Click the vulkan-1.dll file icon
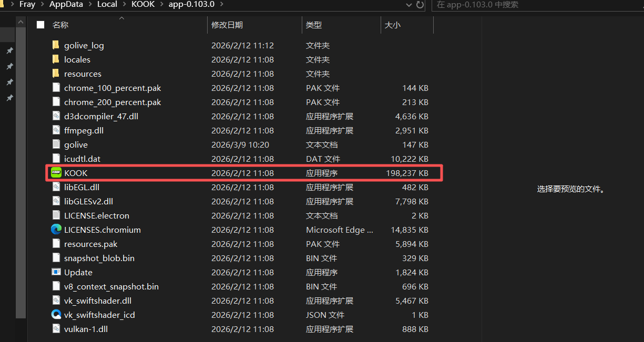Viewport: 644px width, 342px height. (x=56, y=329)
